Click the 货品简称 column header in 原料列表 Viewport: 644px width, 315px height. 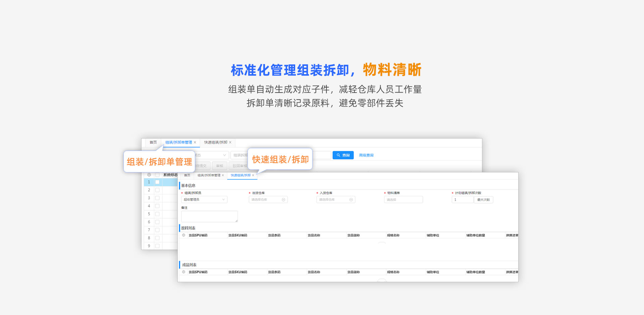point(354,235)
